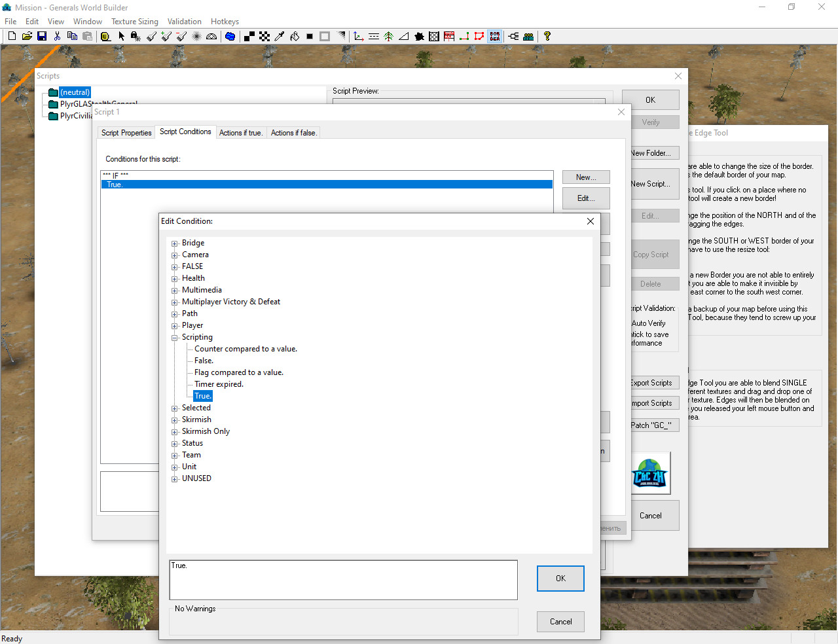838x644 pixels.
Task: Create a new map with the toolbar icon
Action: (x=12, y=37)
